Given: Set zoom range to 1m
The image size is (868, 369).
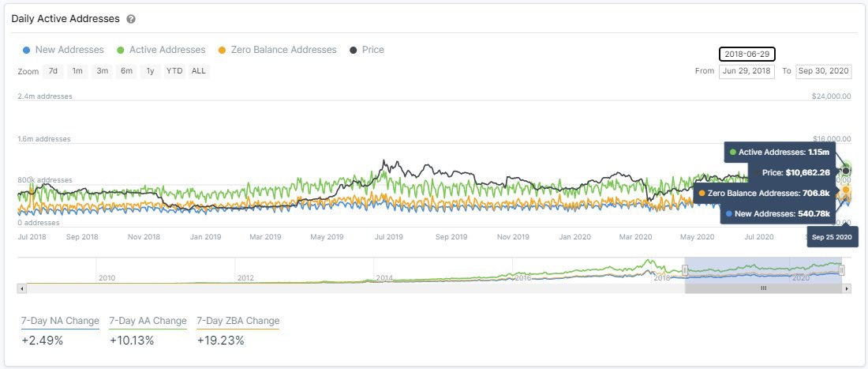Looking at the screenshot, I should pyautogui.click(x=77, y=71).
